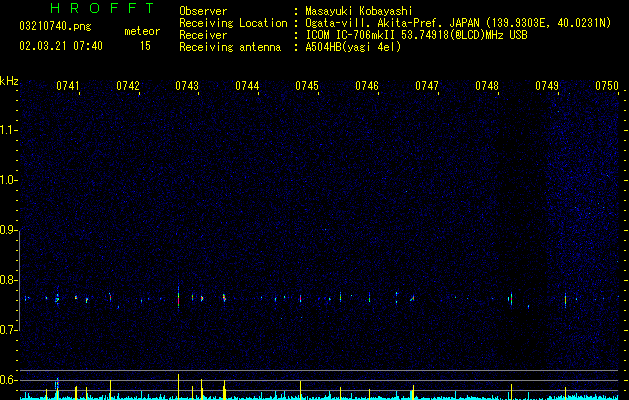Click the Receiving antenna label

pyautogui.click(x=230, y=47)
